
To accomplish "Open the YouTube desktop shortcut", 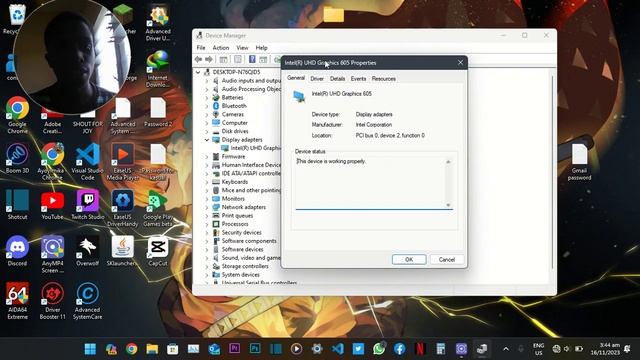I will (52, 205).
